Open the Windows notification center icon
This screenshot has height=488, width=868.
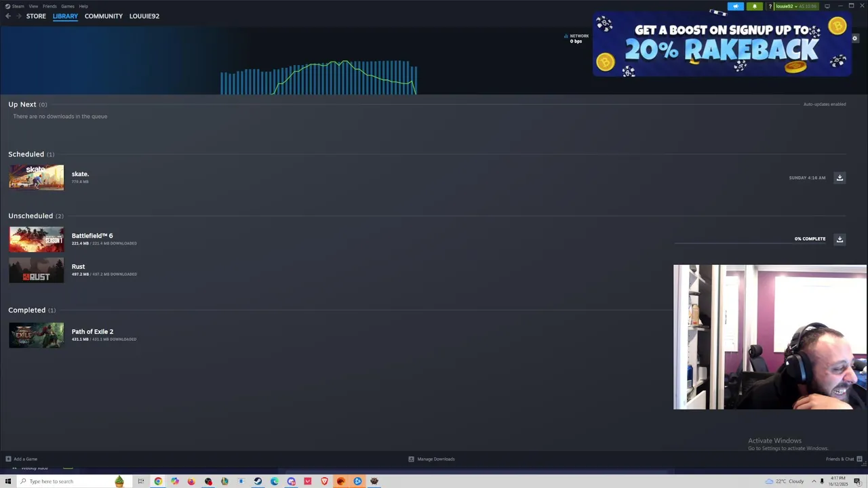pyautogui.click(x=857, y=481)
